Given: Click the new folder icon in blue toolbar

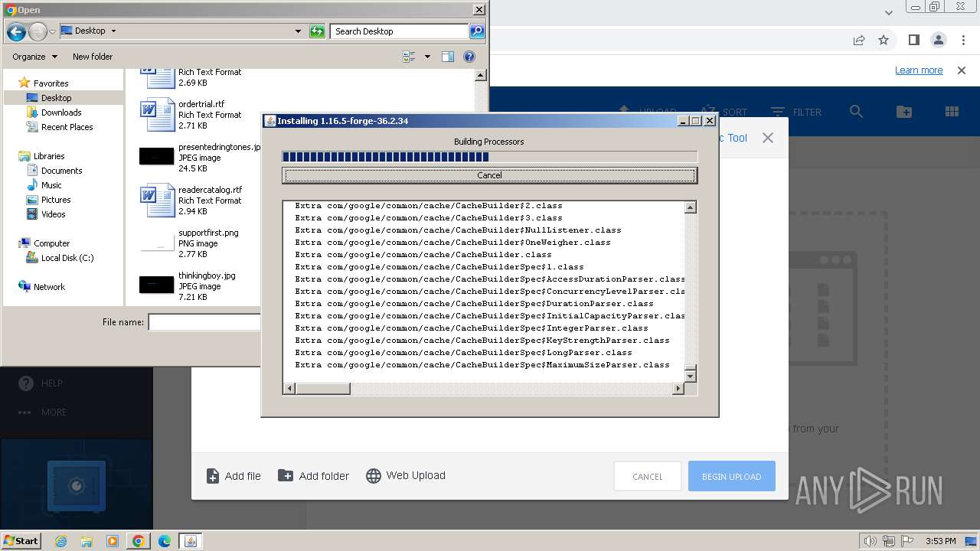Looking at the screenshot, I should pos(904,112).
